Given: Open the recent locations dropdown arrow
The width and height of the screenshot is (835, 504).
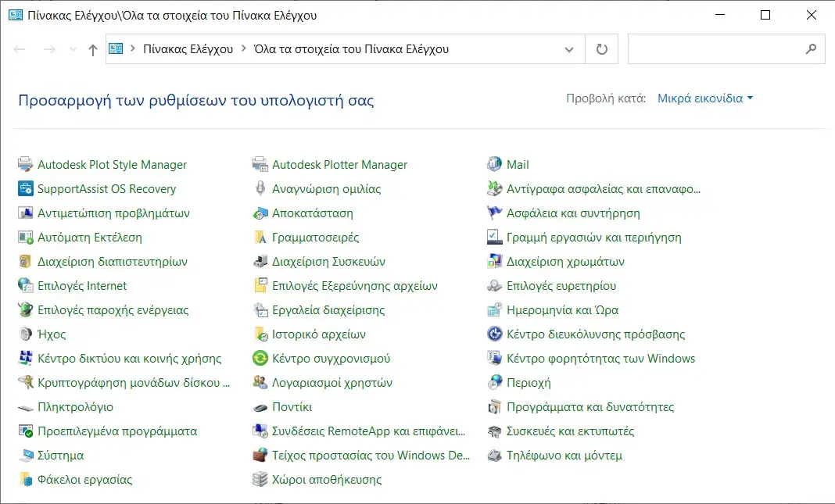Looking at the screenshot, I should (x=73, y=49).
